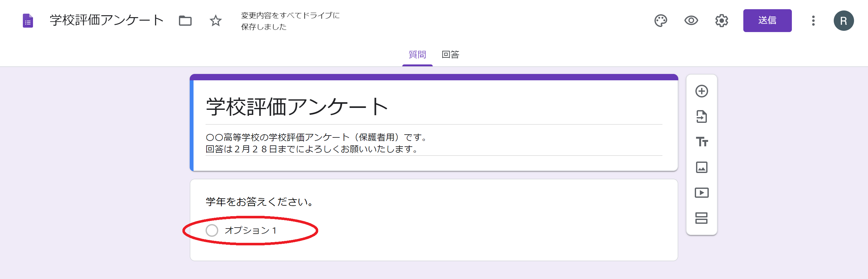Edit the オプション 1 label text
Image resolution: width=868 pixels, height=279 pixels.
(250, 230)
